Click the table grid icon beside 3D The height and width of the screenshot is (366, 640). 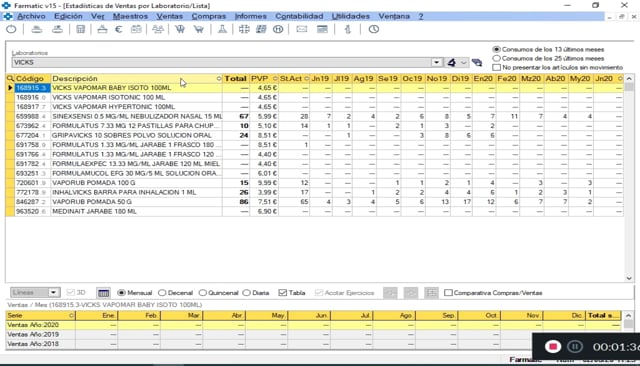104,293
